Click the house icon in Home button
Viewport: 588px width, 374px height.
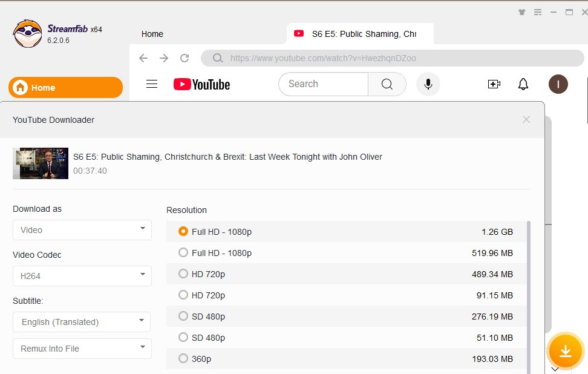[20, 87]
